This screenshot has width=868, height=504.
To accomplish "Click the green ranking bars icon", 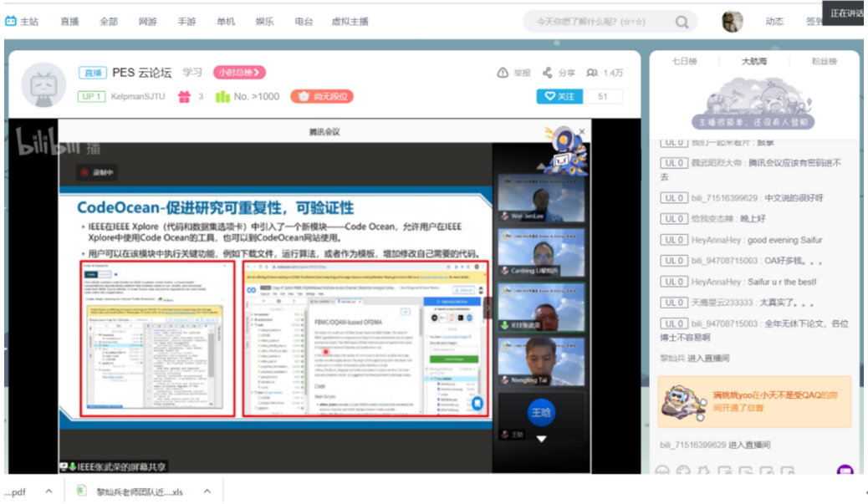I will [x=222, y=97].
